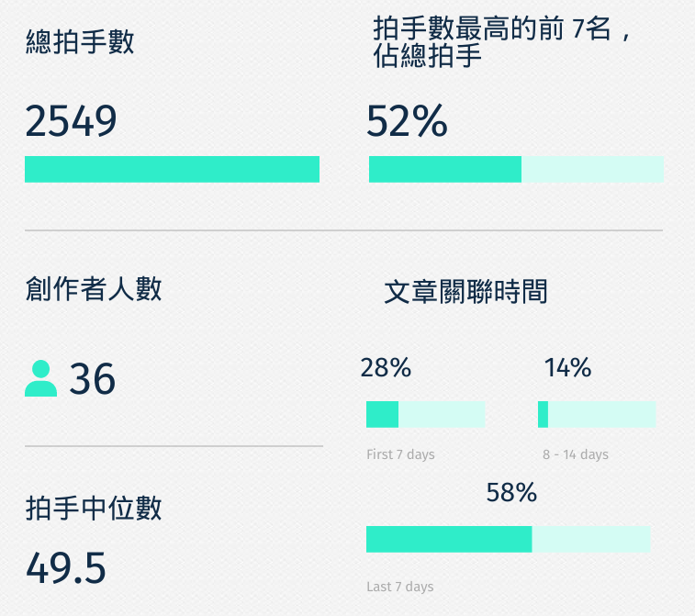This screenshot has width=695, height=616.
Task: Click the Last 7 days progress bar
Action: point(509,539)
